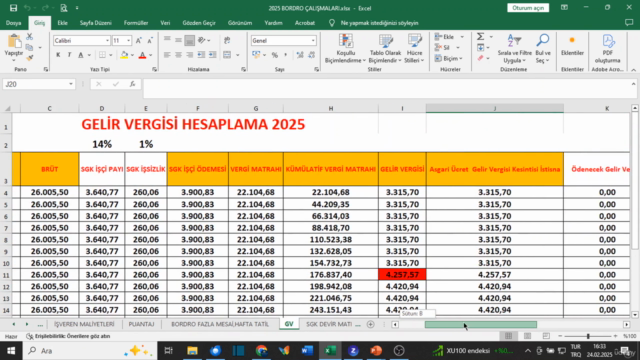Save the workbook from the quick access toolbar
The width and height of the screenshot is (640, 360).
coord(13,8)
